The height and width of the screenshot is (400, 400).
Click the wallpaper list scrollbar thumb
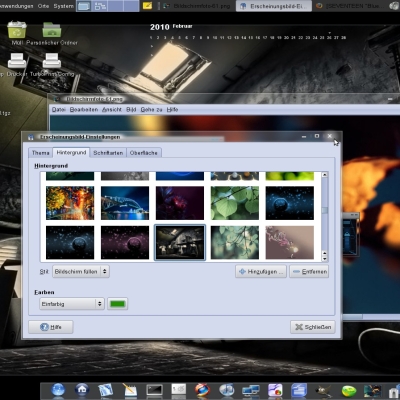pyautogui.click(x=324, y=210)
